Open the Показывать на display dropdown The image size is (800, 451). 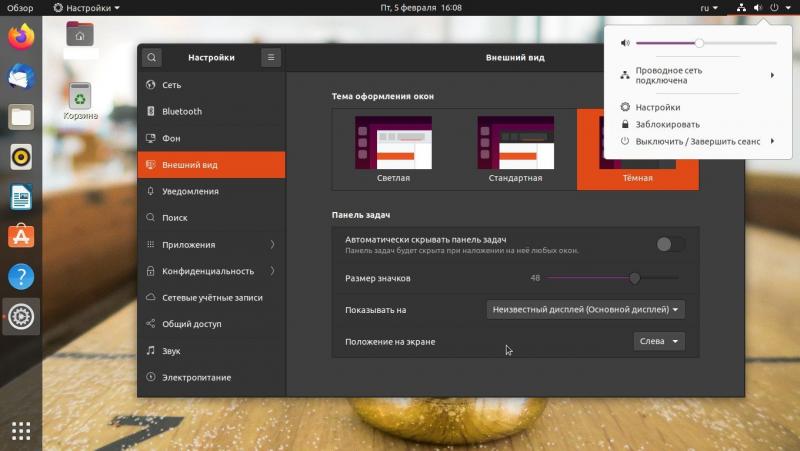585,310
